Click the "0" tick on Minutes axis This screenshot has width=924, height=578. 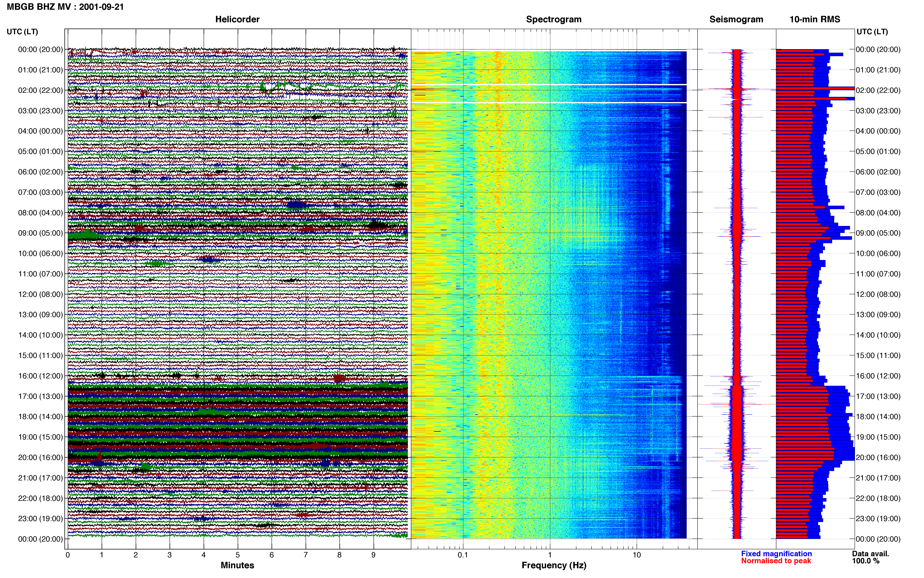tap(68, 555)
